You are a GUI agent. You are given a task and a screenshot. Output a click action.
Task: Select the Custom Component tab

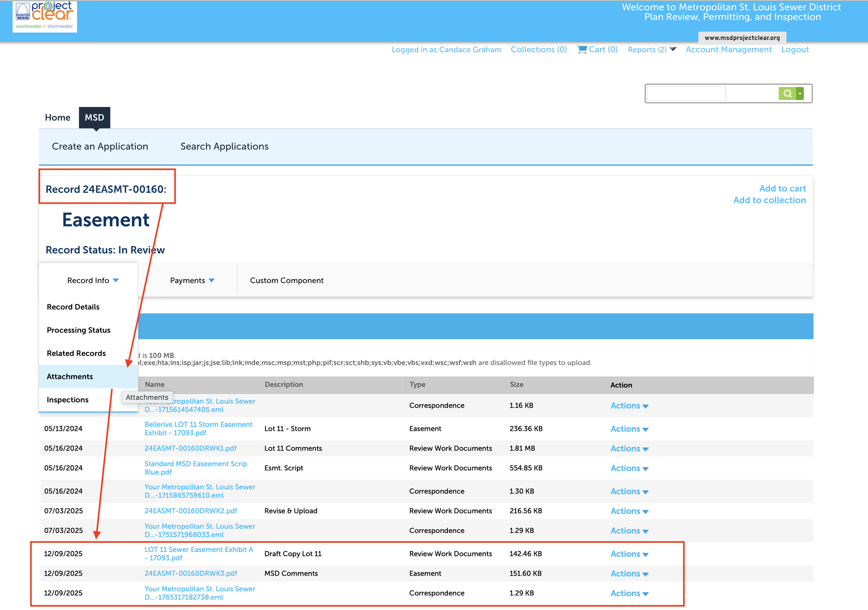[x=286, y=280]
